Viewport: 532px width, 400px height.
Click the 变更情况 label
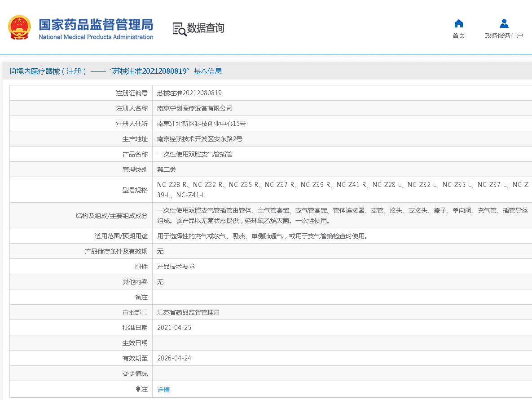click(x=135, y=373)
